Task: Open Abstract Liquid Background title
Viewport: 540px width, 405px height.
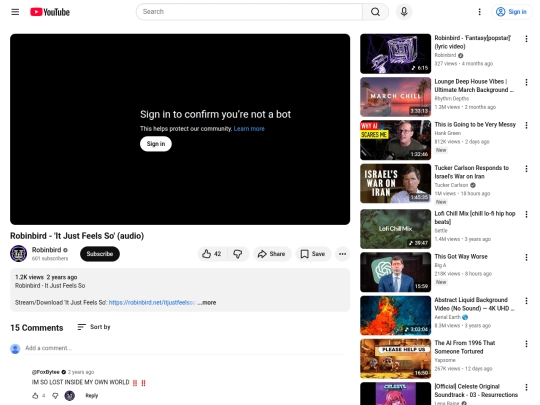Action: click(474, 304)
